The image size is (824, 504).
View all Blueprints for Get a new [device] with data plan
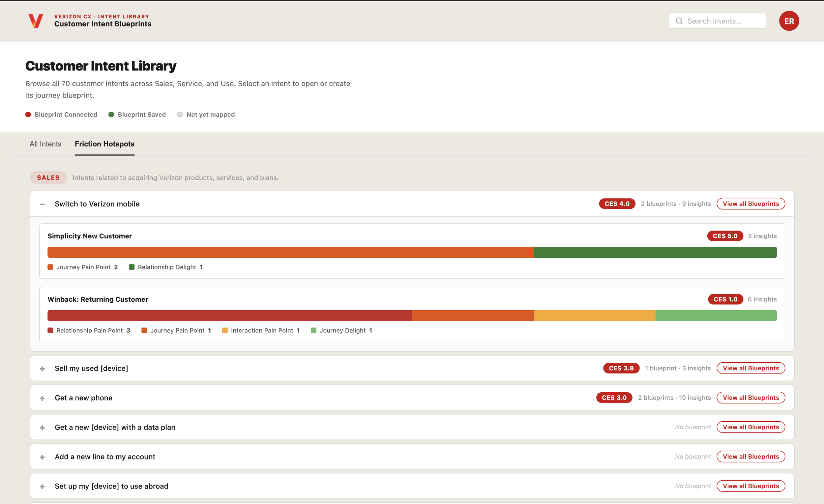coord(750,427)
